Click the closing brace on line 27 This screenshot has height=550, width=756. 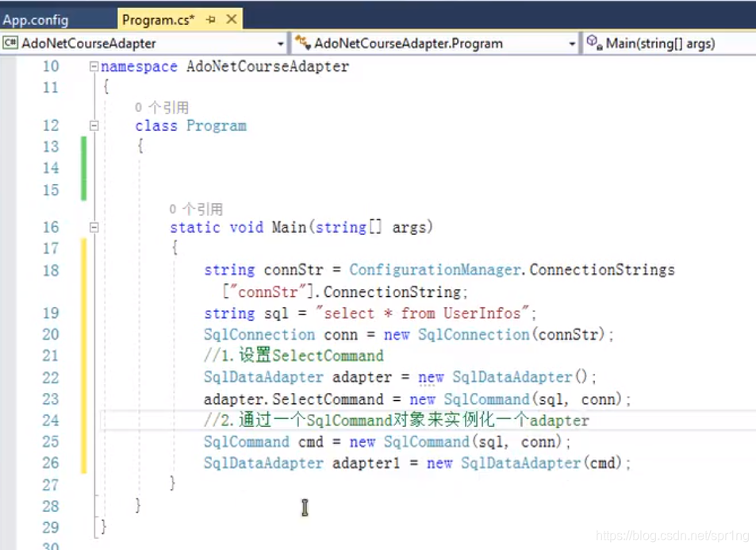coord(173,483)
